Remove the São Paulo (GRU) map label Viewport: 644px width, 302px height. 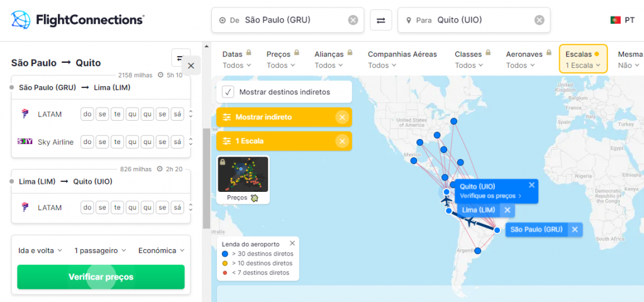click(x=575, y=230)
